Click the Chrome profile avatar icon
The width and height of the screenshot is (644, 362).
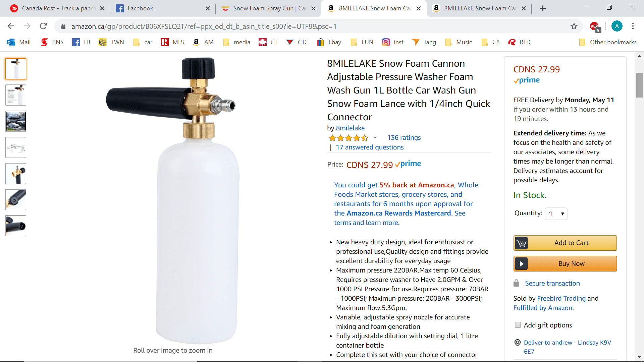pos(616,26)
